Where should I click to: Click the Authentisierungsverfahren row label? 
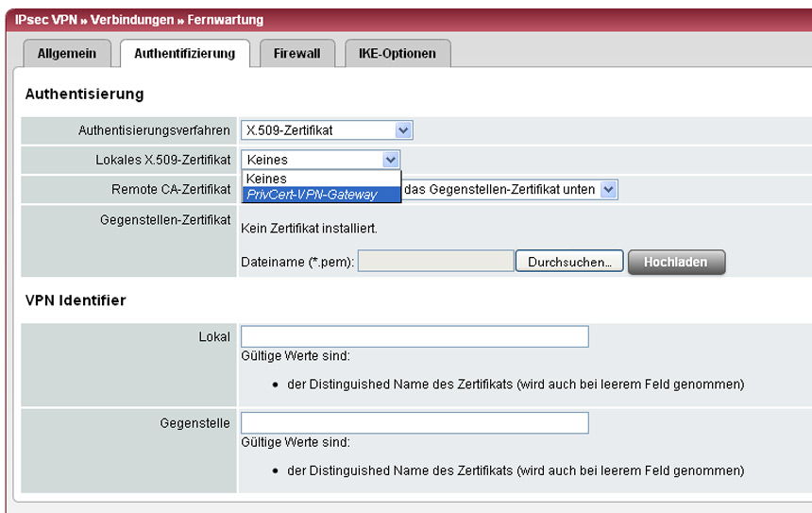pyautogui.click(x=154, y=130)
